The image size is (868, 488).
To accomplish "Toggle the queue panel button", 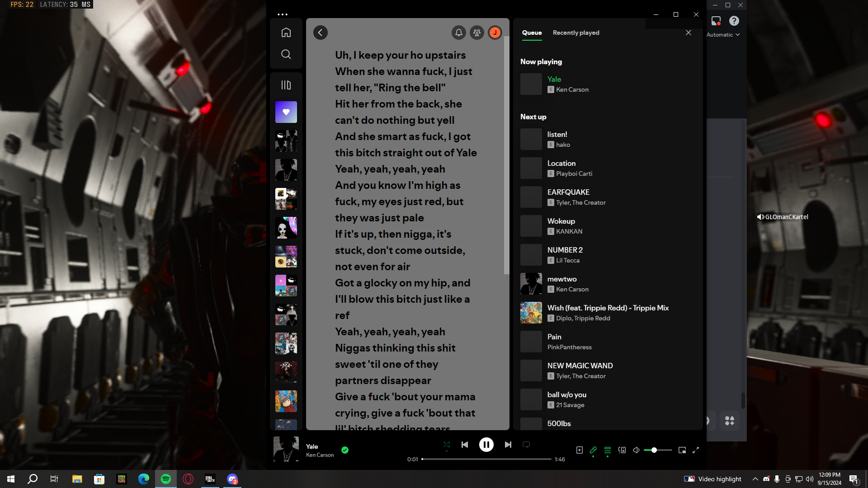I will (x=607, y=450).
